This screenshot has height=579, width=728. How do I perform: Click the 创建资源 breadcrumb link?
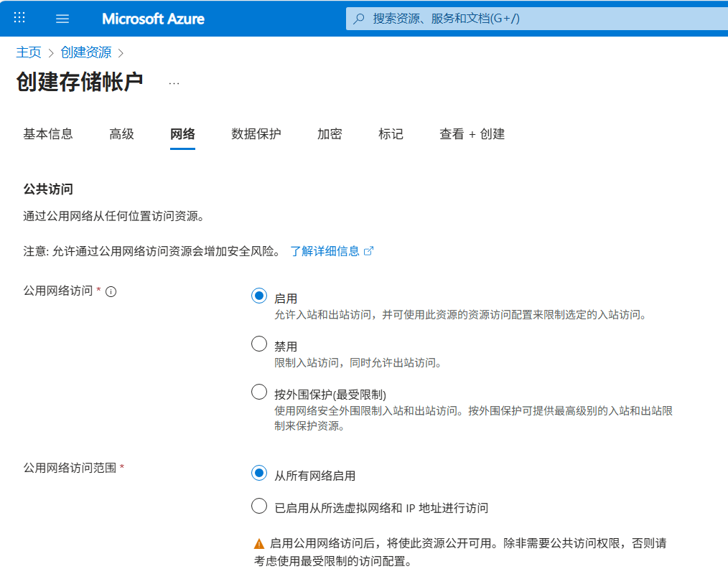tap(86, 52)
